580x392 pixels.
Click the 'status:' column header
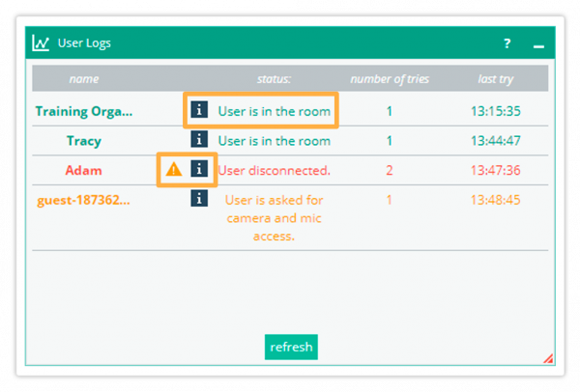click(x=274, y=79)
